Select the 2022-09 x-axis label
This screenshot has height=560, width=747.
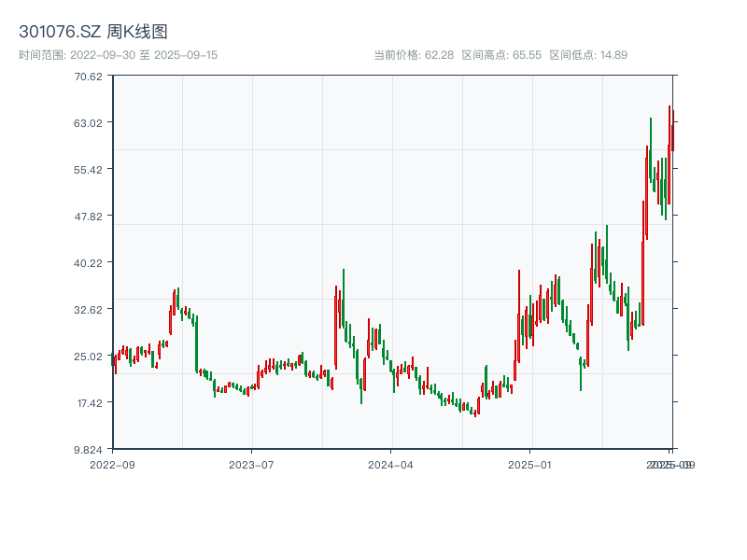pyautogui.click(x=111, y=464)
